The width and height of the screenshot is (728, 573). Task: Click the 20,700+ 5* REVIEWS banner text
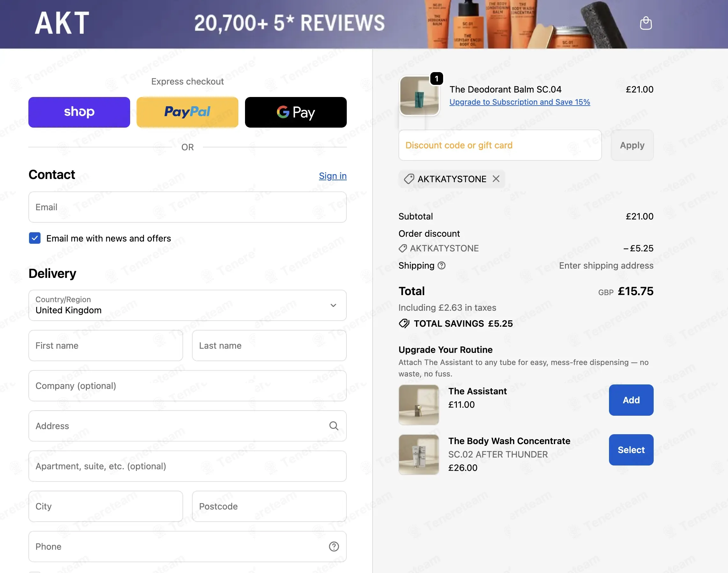click(290, 23)
